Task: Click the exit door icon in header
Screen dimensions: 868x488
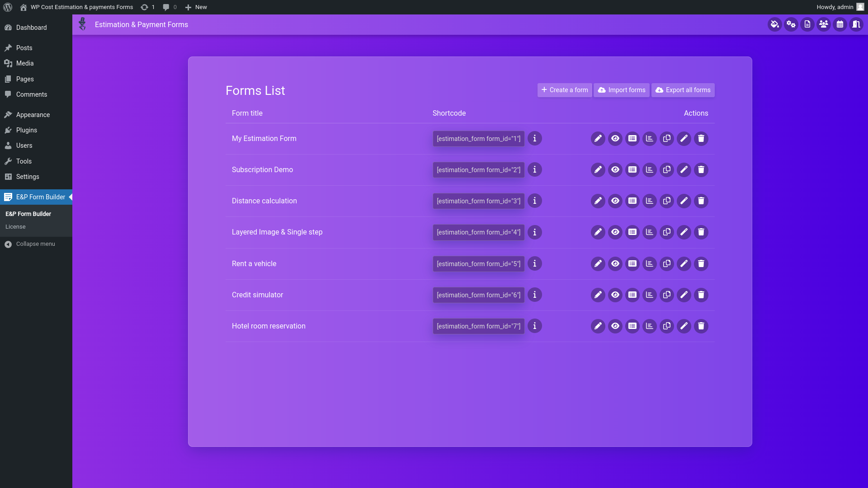Action: pyautogui.click(x=856, y=24)
